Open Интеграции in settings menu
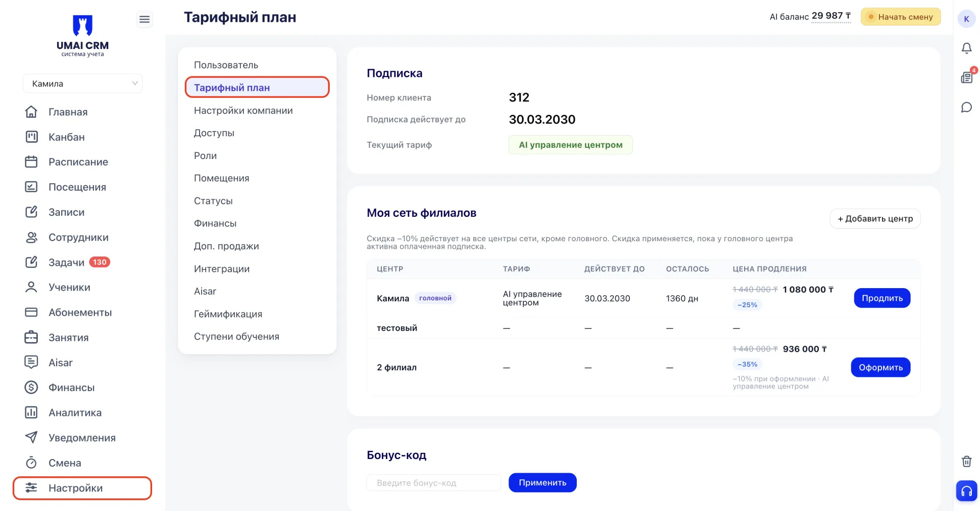Screen dimensions: 980x511 pyautogui.click(x=222, y=269)
